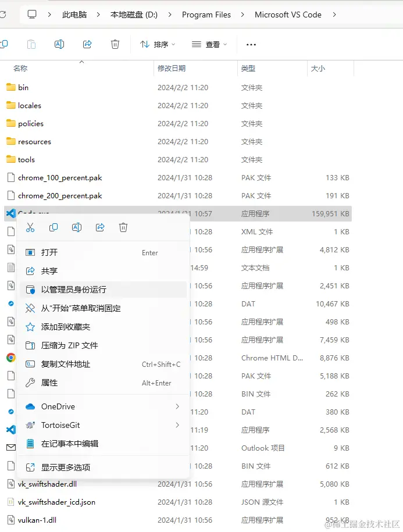Select the VS Code icon of Code.exe

coord(10,213)
